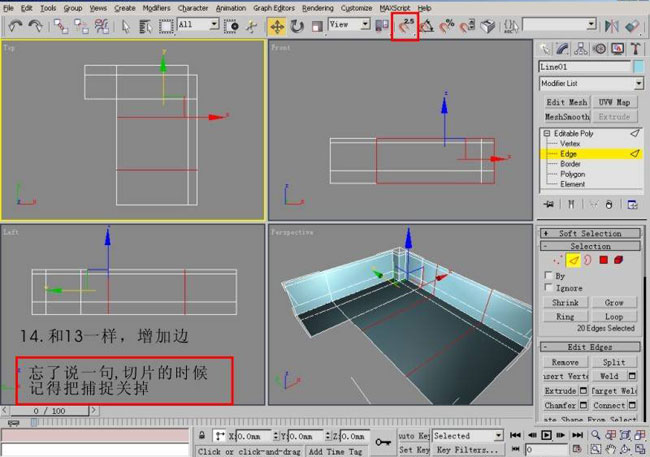
Task: Open the Motion command panel tab
Action: pos(599,49)
